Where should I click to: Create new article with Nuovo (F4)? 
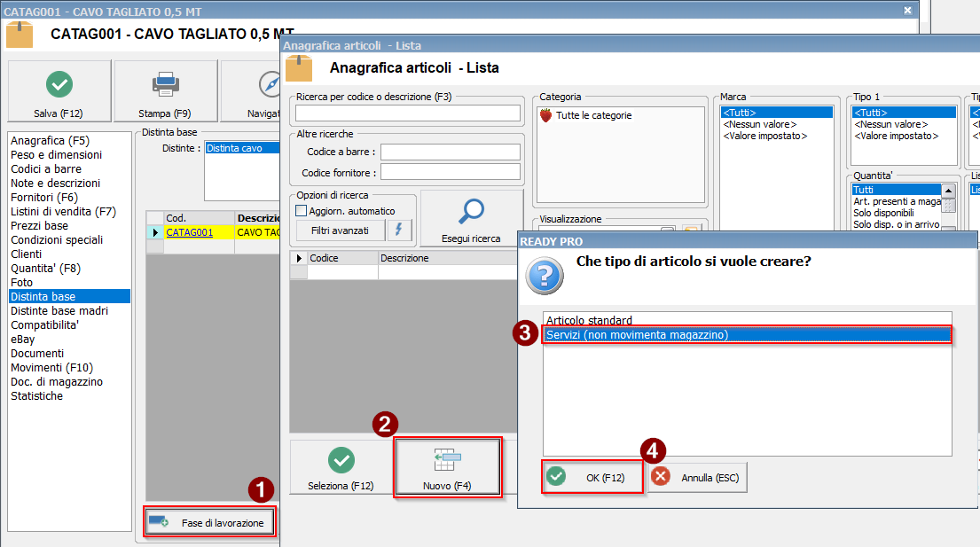[x=448, y=467]
